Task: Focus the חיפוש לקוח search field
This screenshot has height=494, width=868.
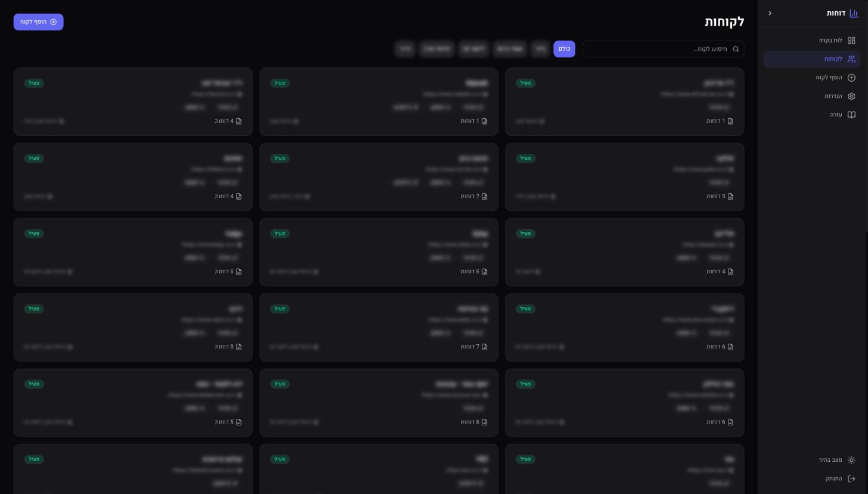Action: pos(663,49)
